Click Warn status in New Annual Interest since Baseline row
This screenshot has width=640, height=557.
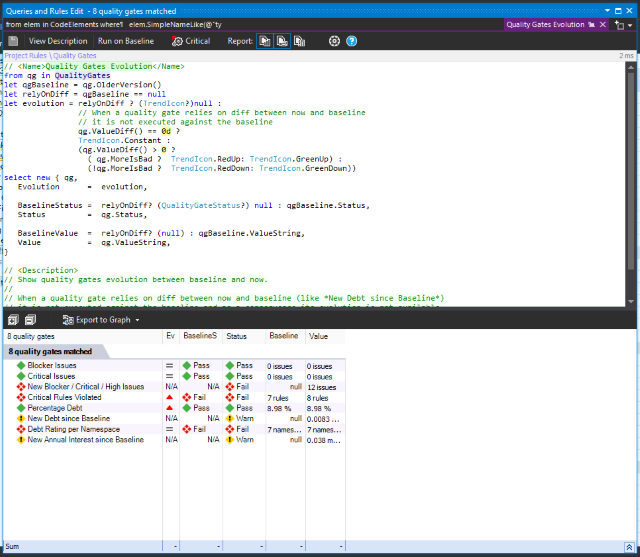pyautogui.click(x=240, y=439)
